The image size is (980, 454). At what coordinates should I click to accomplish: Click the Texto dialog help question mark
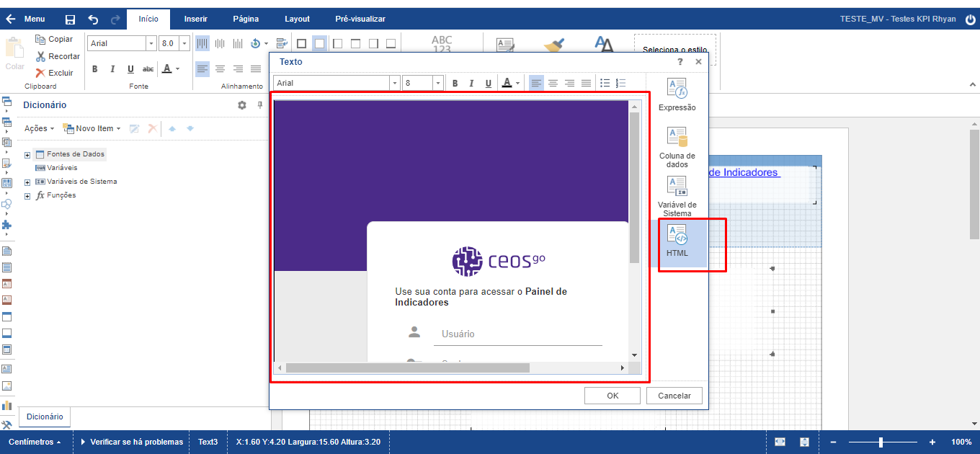click(680, 62)
